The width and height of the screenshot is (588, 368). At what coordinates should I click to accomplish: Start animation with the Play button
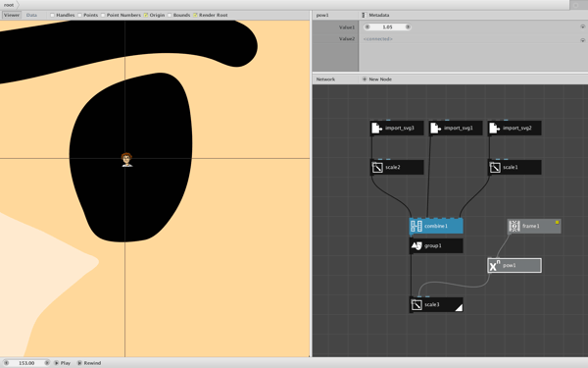[x=63, y=363]
